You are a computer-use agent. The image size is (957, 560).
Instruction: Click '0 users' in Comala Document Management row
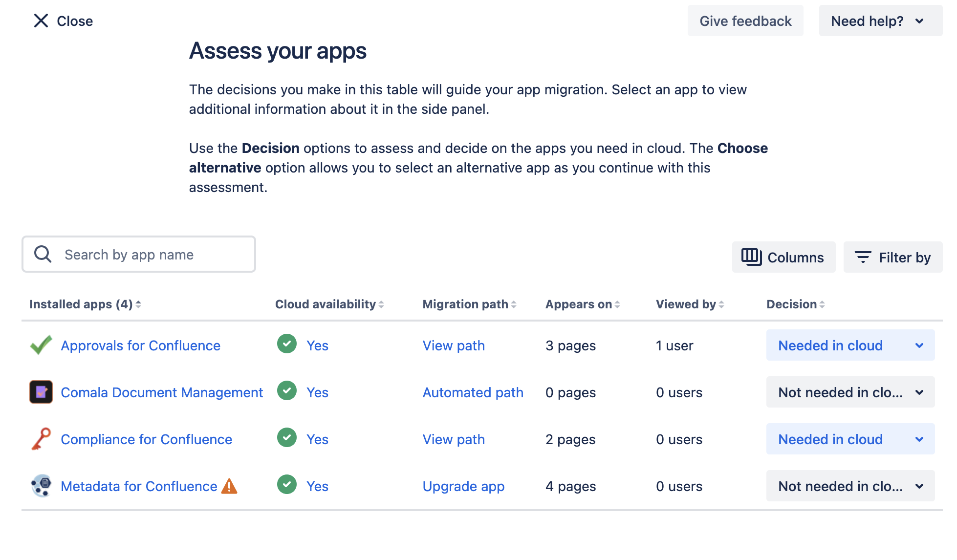point(679,392)
